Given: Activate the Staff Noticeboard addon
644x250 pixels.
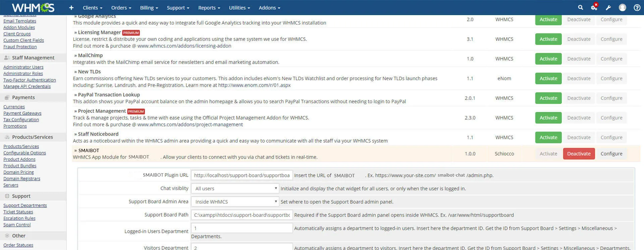Looking at the screenshot, I should point(548,137).
